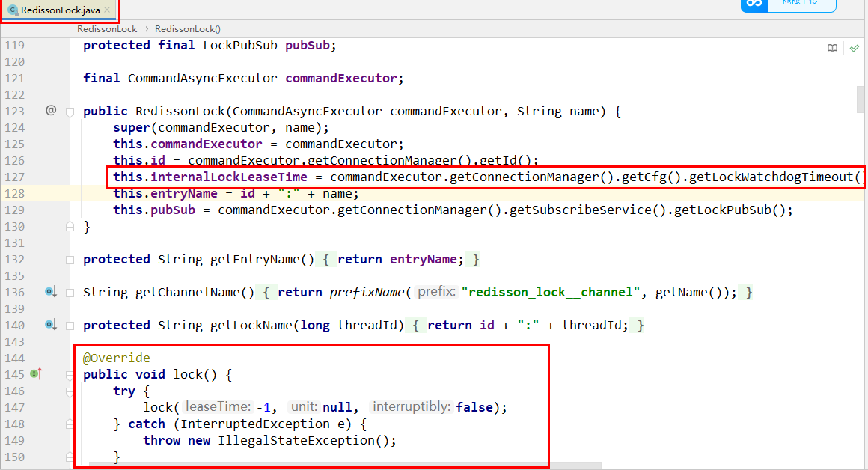Click the vertical editor scrollbar thumb

pyautogui.click(x=861, y=99)
